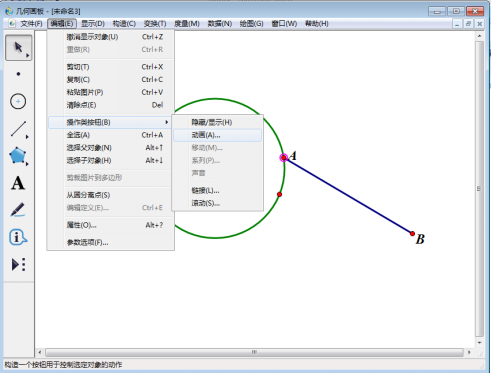The height and width of the screenshot is (373, 492).
Task: Open the 构造(C) menu
Action: (x=124, y=24)
